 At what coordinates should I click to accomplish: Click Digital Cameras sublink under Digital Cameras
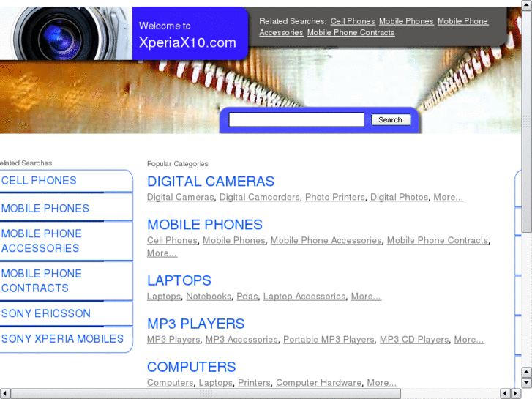(x=181, y=197)
